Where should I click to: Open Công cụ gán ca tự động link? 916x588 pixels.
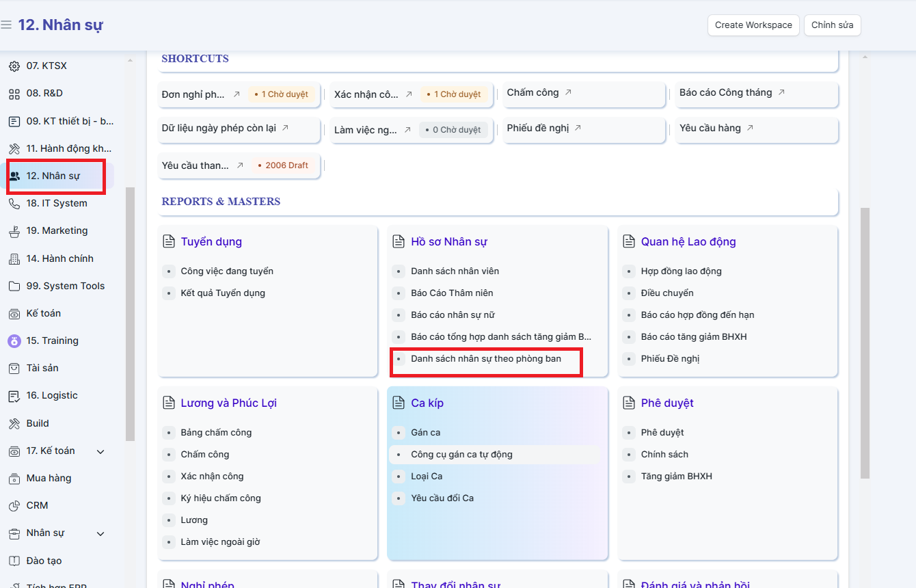click(461, 455)
